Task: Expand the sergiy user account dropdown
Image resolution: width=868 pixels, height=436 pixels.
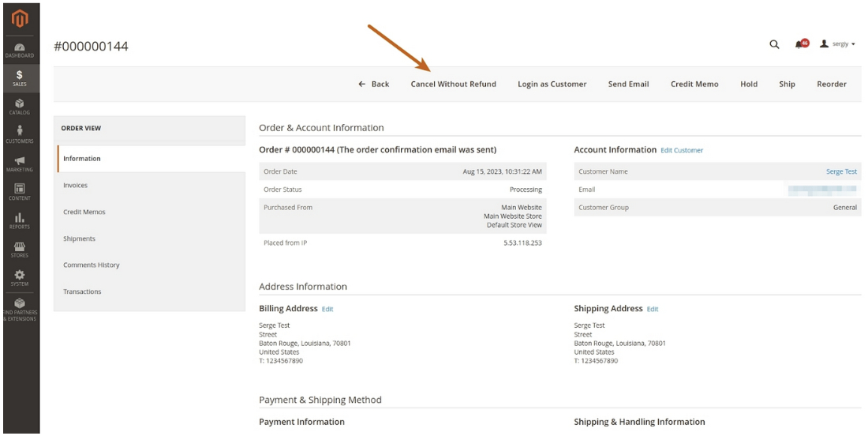Action: [837, 43]
